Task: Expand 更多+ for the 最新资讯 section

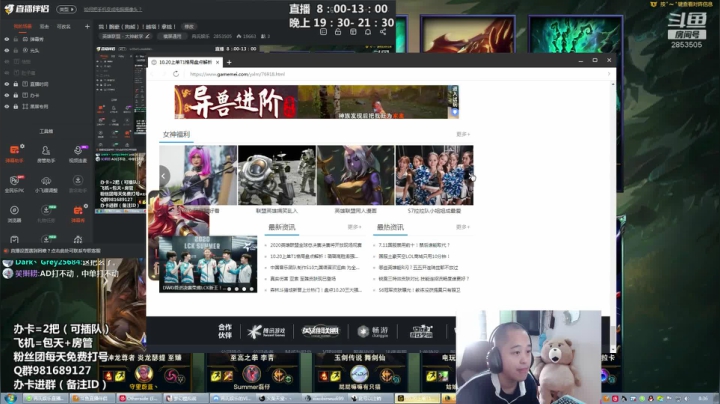Action: point(354,227)
